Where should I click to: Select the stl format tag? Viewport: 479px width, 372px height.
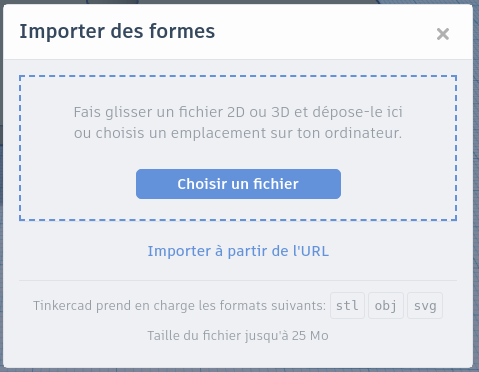[347, 305]
